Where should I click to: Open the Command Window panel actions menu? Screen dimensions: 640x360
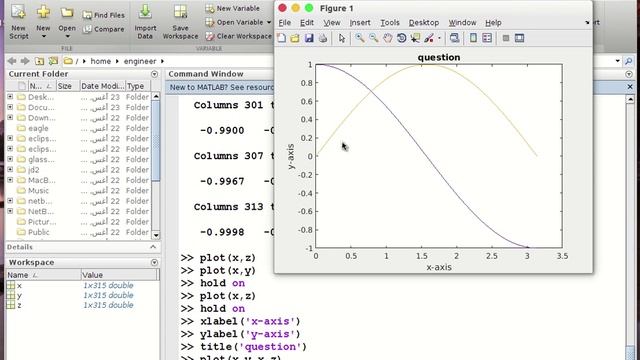(629, 74)
